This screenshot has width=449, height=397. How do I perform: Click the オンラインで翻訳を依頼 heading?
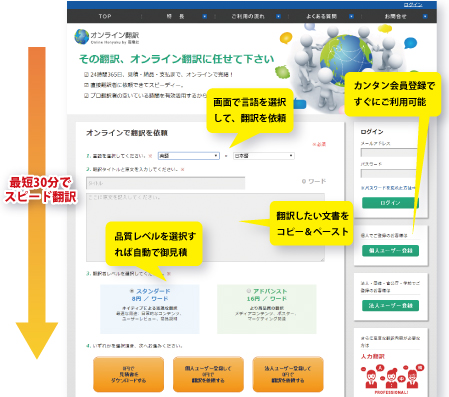click(x=127, y=133)
